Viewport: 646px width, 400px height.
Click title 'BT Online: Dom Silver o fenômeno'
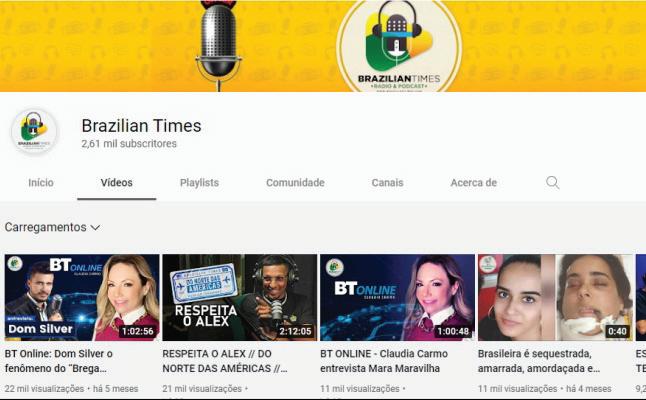pyautogui.click(x=59, y=361)
